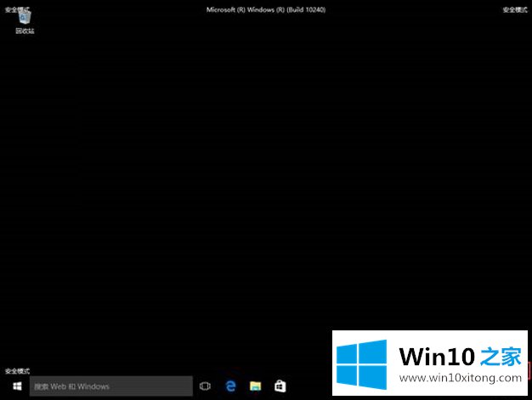The width and height of the screenshot is (532, 400).
Task: Open File Explorer from taskbar
Action: pyautogui.click(x=256, y=386)
